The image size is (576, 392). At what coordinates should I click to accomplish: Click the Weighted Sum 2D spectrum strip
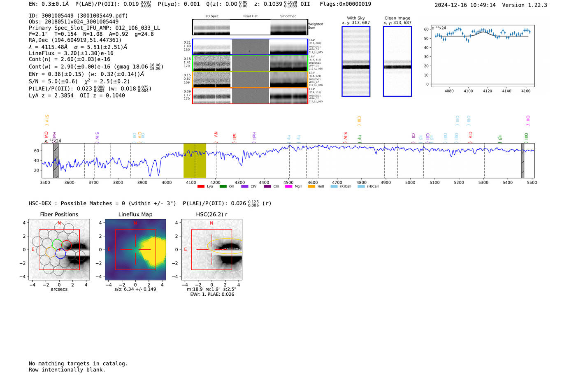point(250,27)
